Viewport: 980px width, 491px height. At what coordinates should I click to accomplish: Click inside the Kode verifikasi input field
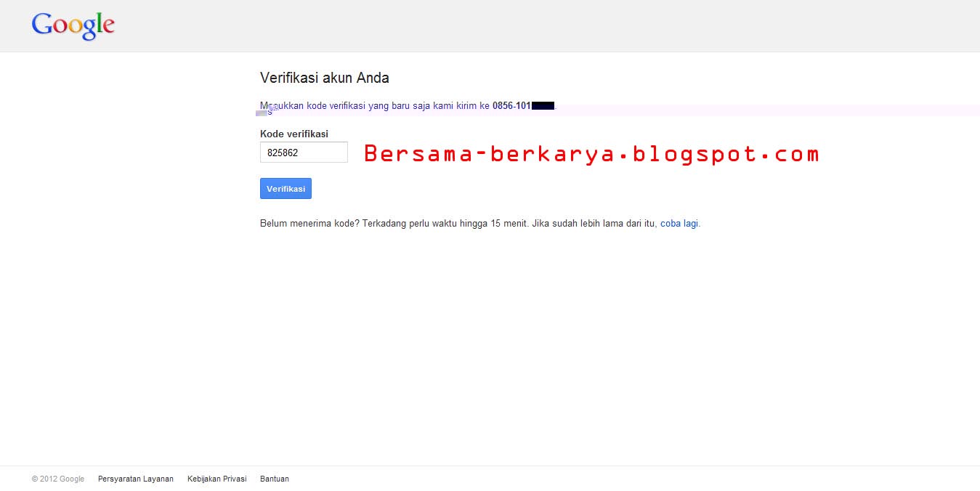[x=303, y=152]
